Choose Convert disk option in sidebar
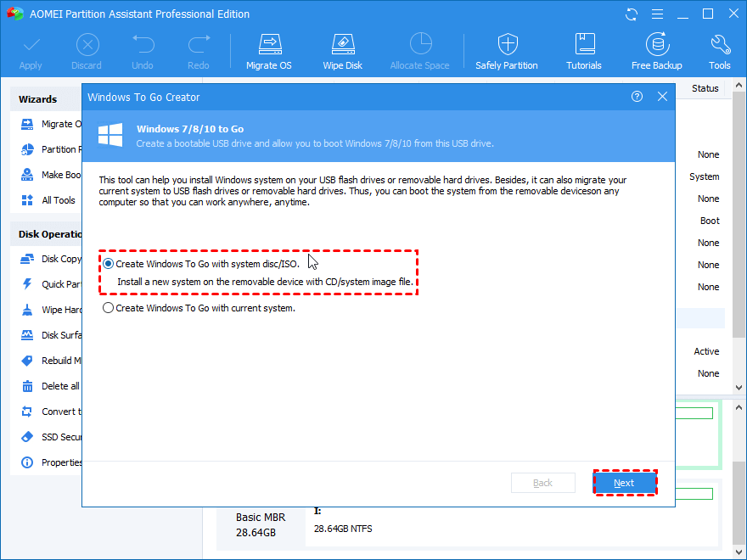 click(x=52, y=412)
